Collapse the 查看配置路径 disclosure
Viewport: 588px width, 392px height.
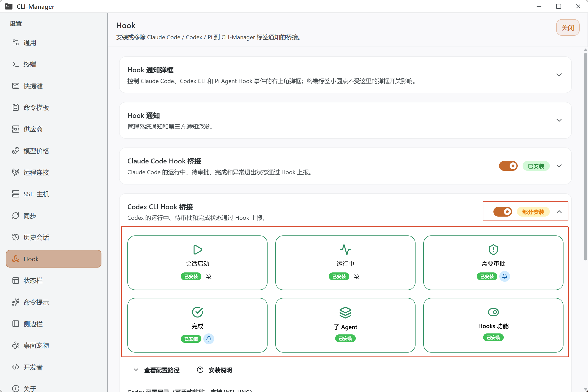click(x=157, y=370)
